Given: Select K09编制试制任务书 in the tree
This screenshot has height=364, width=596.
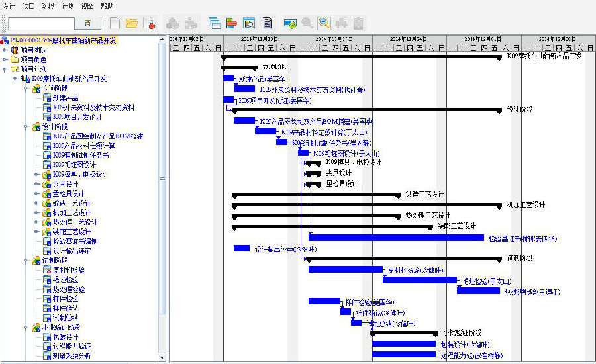Looking at the screenshot, I should [81, 155].
